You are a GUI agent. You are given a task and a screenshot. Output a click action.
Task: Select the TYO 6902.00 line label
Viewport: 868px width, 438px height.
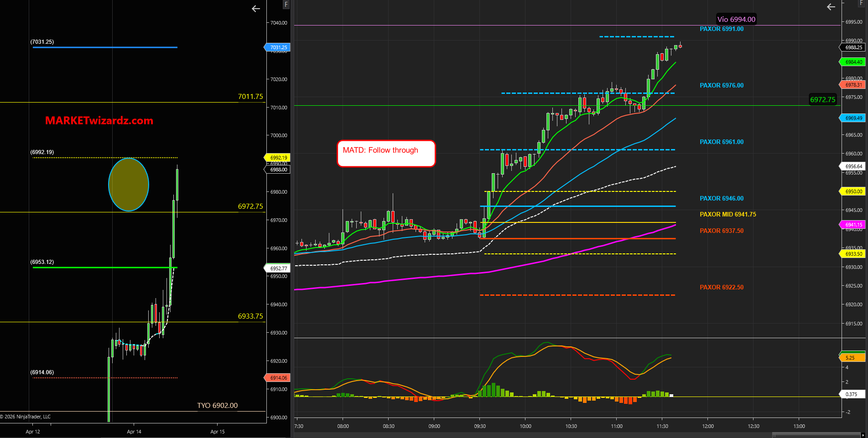pos(217,406)
